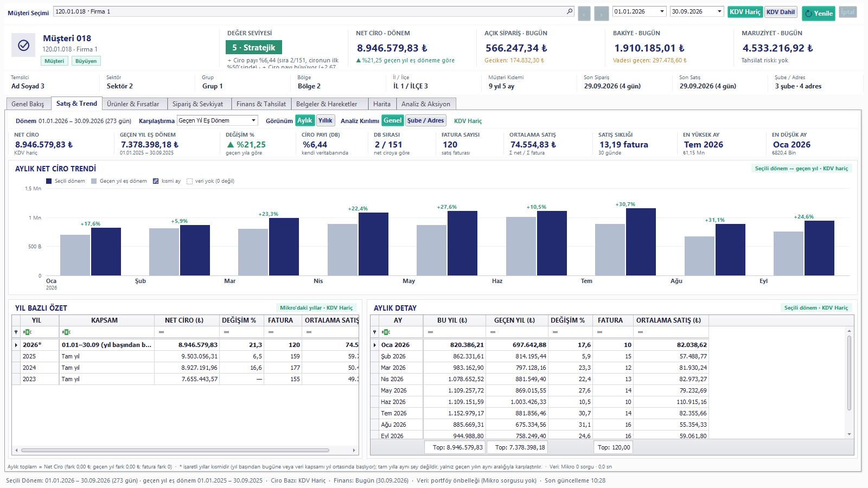The image size is (868, 488).
Task: Set Görünüm to Yıllık
Action: 325,120
